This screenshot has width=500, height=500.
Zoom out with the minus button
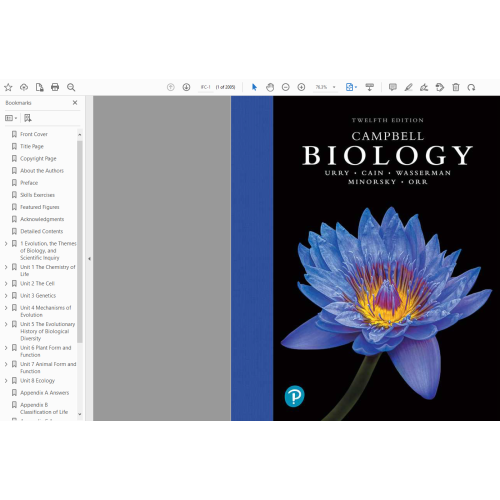286,87
